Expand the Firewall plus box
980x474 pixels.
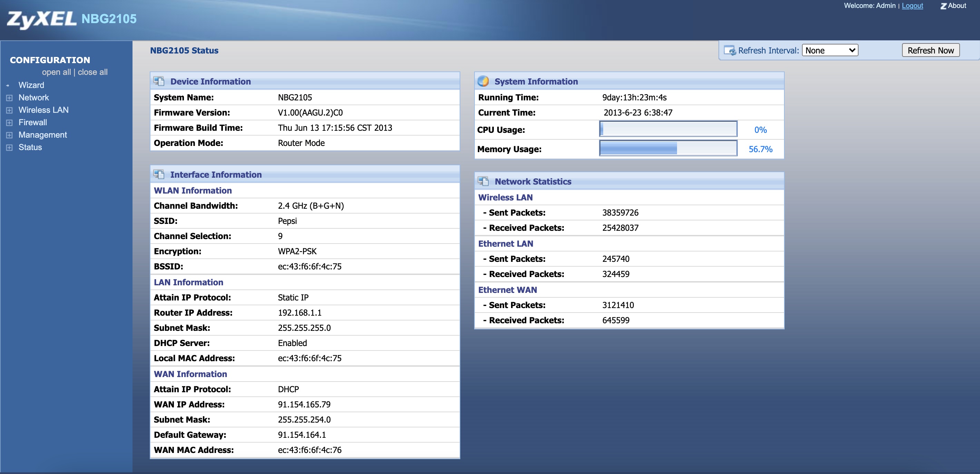(x=10, y=122)
